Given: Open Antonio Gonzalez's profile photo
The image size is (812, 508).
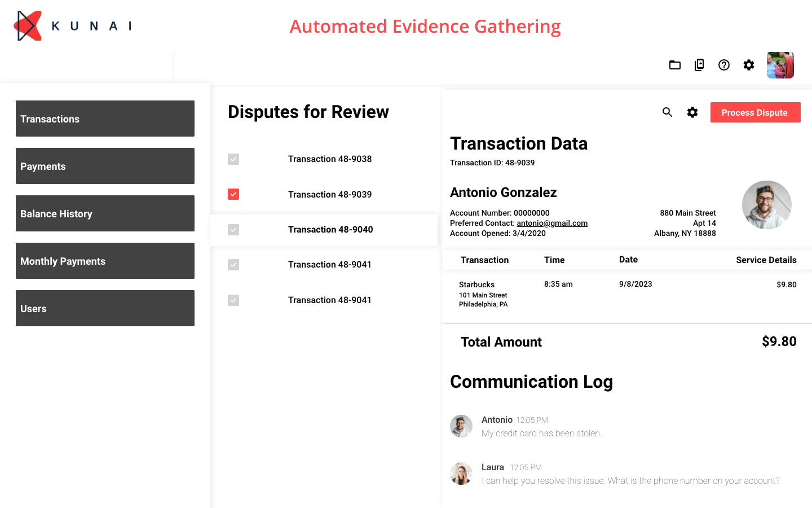Looking at the screenshot, I should [x=766, y=205].
